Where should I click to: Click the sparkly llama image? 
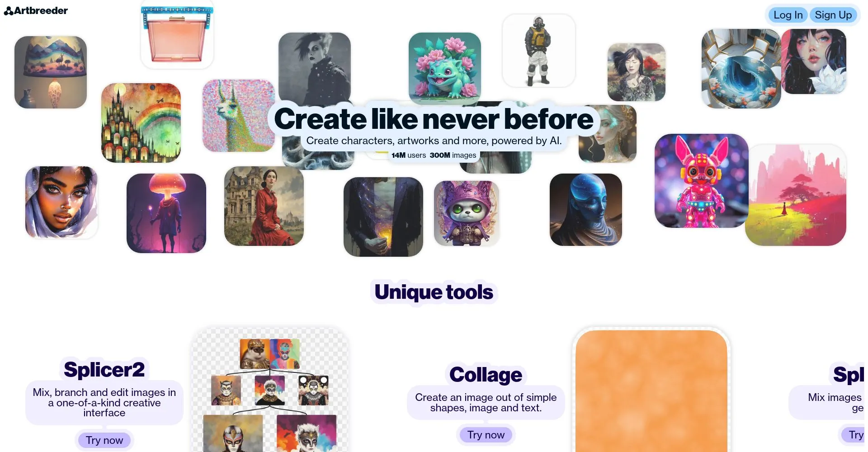(237, 116)
